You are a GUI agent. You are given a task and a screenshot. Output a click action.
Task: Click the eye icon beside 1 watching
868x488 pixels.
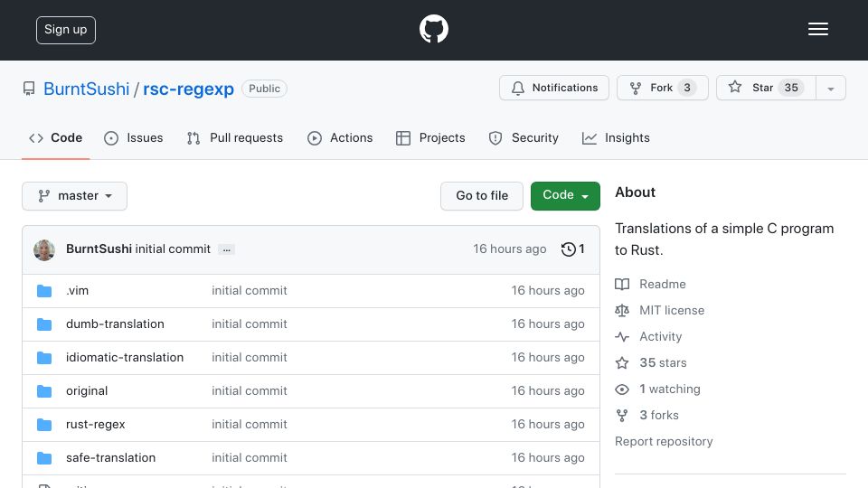622,389
